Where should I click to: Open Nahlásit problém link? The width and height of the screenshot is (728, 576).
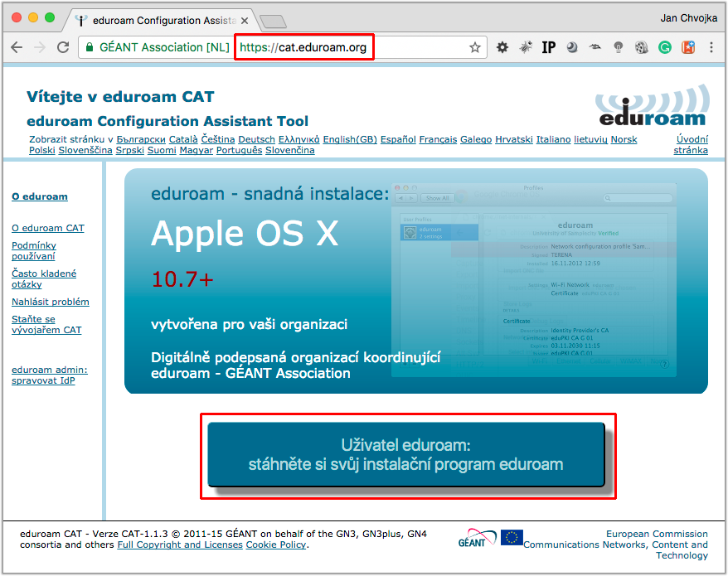point(50,302)
